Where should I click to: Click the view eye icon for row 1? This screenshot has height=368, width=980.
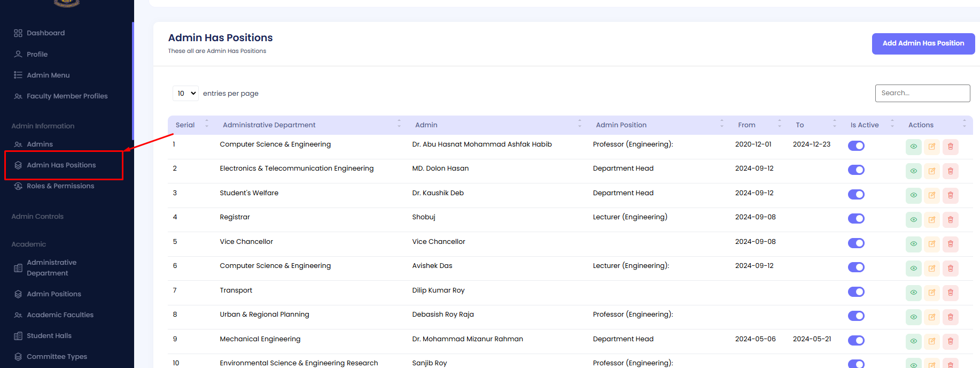pos(913,147)
